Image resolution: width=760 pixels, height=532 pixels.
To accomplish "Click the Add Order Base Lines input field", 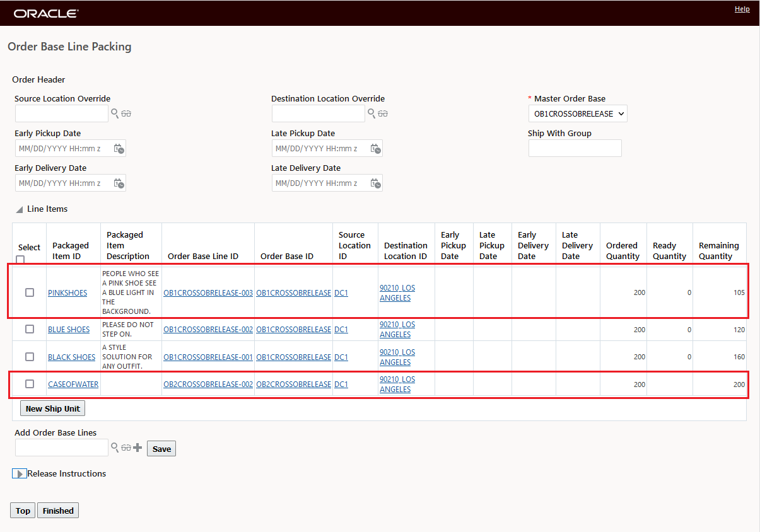I will (62, 448).
